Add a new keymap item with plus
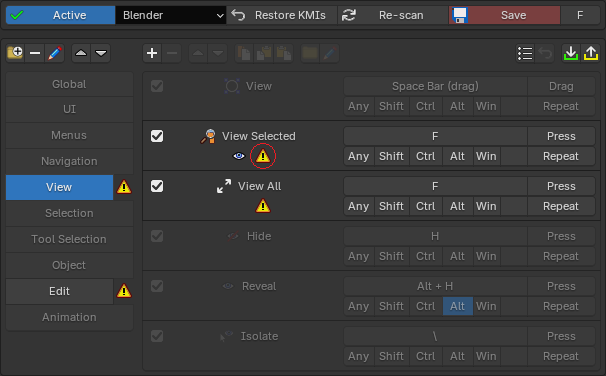Screen dimensions: 606x376 [x=152, y=53]
